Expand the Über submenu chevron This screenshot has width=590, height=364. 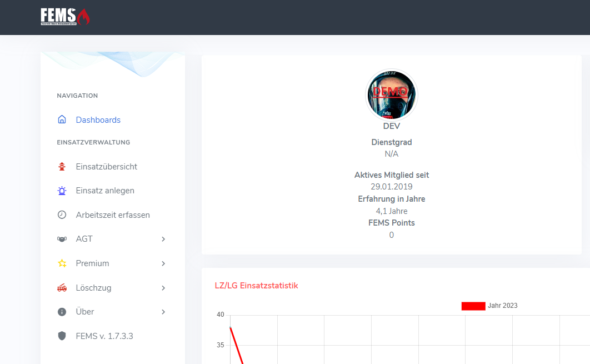[x=163, y=312]
